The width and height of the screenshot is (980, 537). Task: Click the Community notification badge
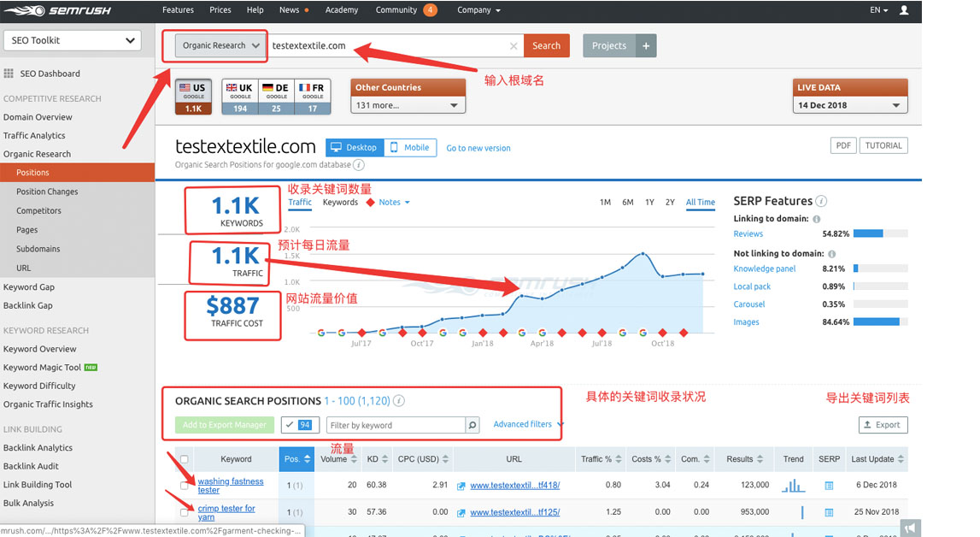(430, 10)
